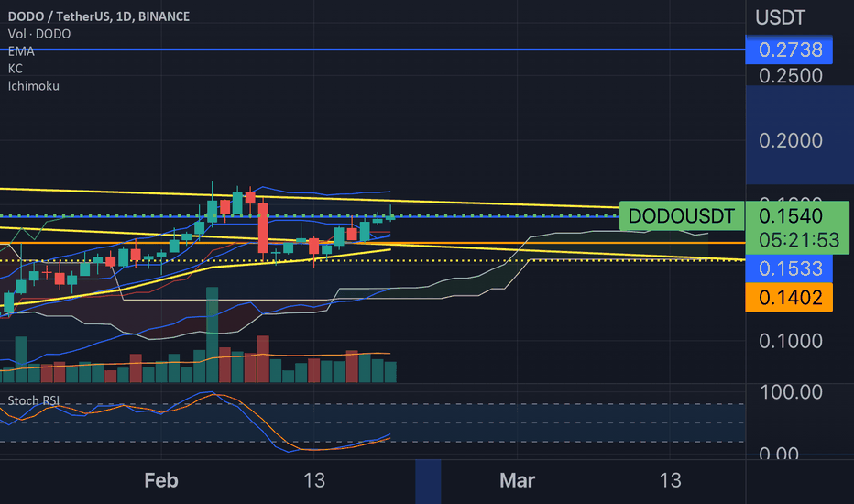The height and width of the screenshot is (504, 854).
Task: Click the 0.1540 current price label
Action: coord(790,215)
